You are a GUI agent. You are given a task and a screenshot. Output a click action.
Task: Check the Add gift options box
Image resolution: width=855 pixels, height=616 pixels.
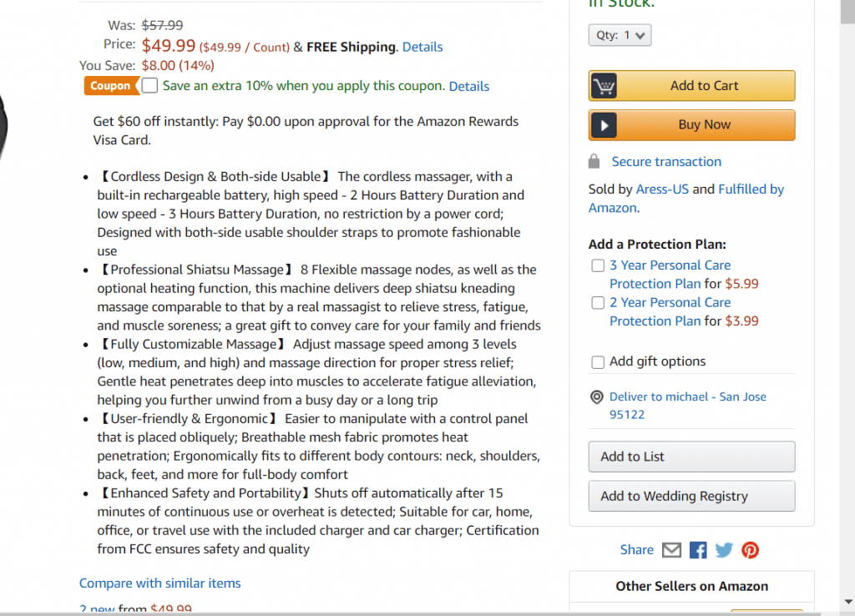click(598, 361)
